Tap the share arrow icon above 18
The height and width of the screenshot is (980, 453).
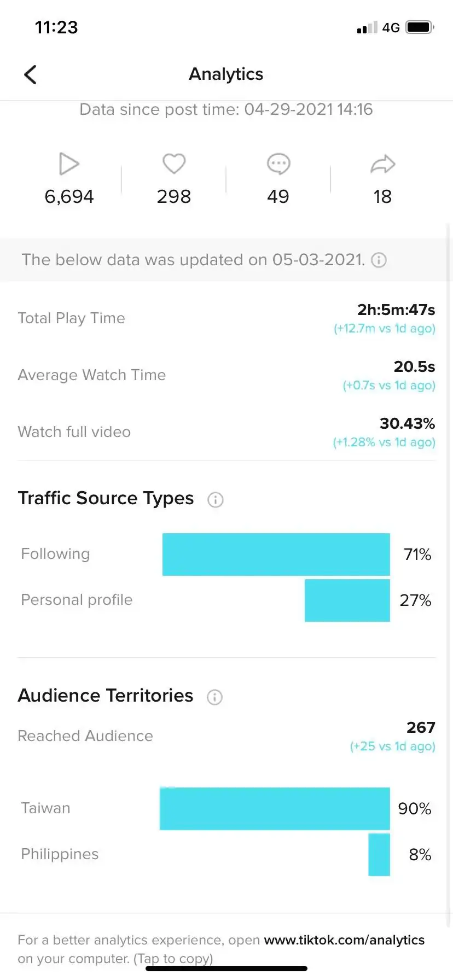pyautogui.click(x=382, y=163)
